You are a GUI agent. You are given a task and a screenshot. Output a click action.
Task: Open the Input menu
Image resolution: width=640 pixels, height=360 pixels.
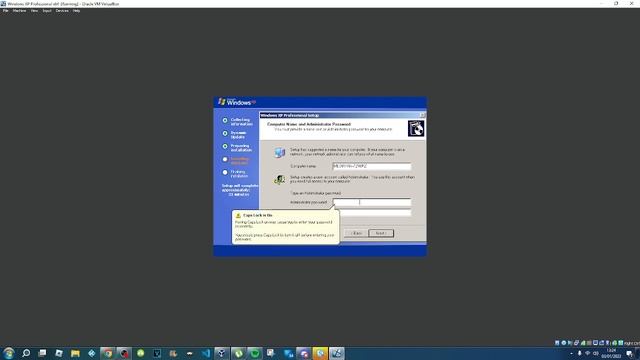[47, 11]
